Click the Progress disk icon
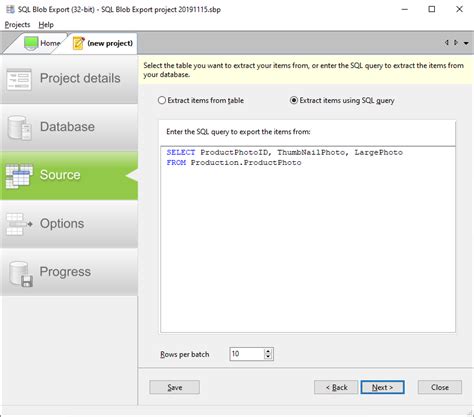474x417 pixels. click(21, 274)
